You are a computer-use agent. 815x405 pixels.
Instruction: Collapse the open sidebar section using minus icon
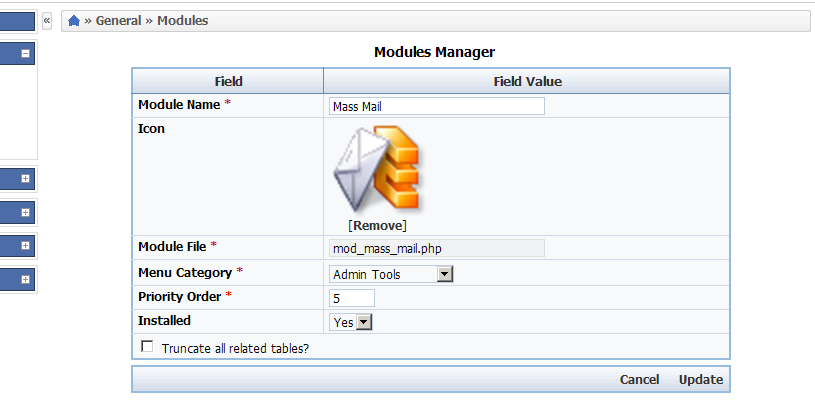(25, 54)
